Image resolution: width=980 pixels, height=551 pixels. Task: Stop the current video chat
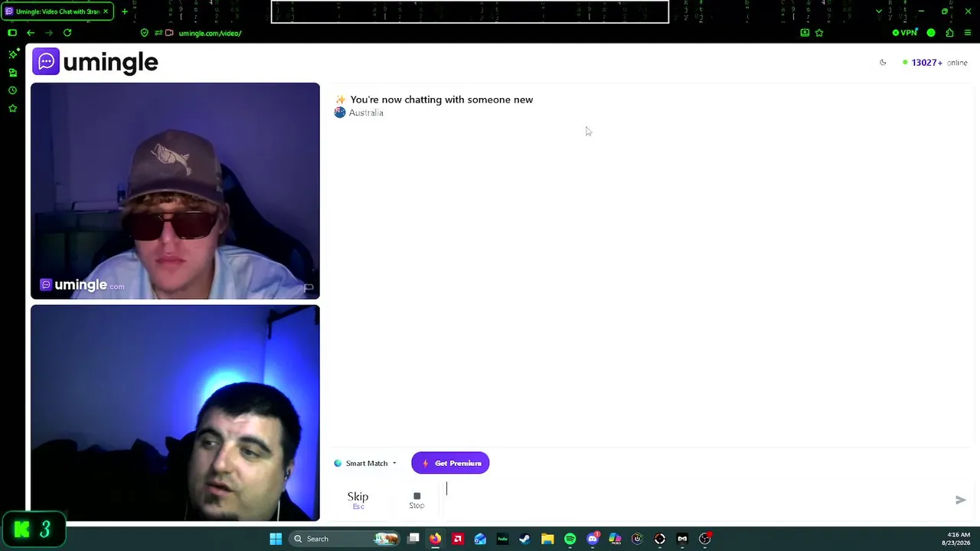pos(416,500)
